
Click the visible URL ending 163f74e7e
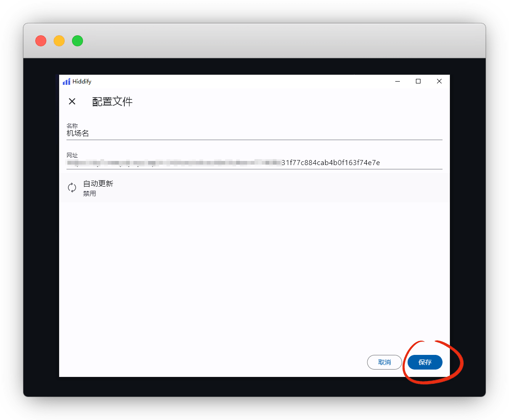coord(330,163)
